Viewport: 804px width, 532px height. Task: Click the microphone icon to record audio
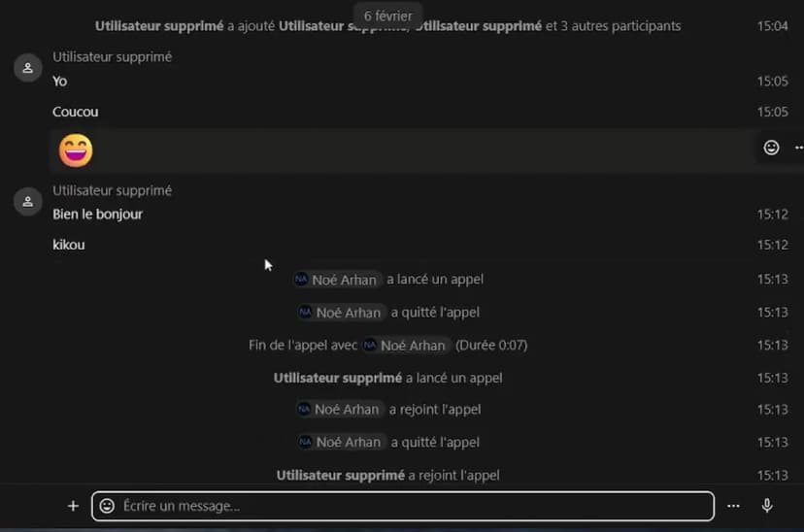pyautogui.click(x=767, y=506)
